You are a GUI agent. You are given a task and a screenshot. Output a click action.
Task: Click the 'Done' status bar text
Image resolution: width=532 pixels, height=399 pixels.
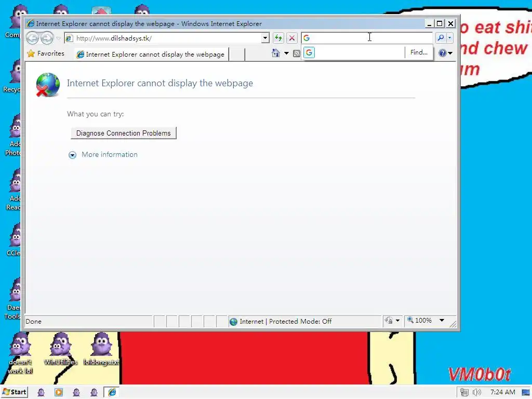34,321
